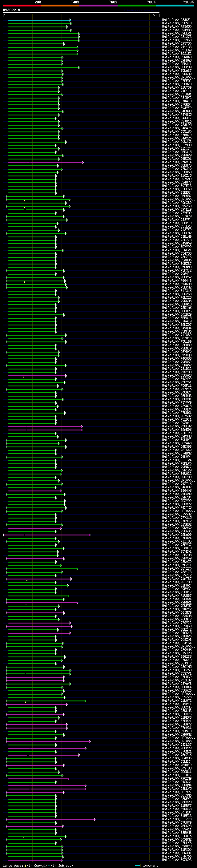Viewport: 197px width, 868px height.
Task: Click label UniRef100_C1V2G0
Action: coord(177,206)
